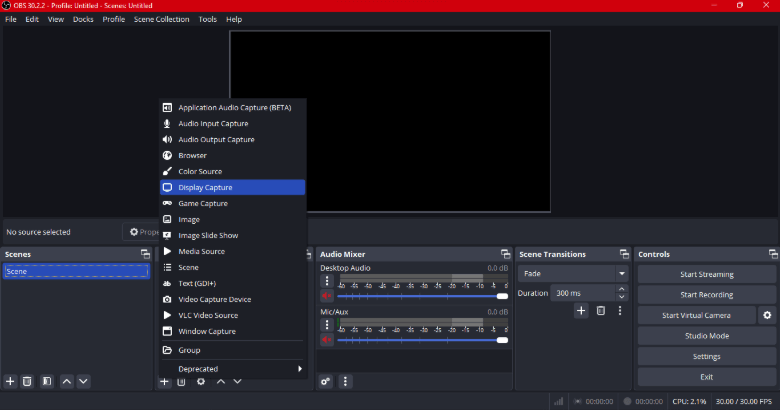Open the Docks menu
Screen dimensions: 780x410
coord(83,19)
